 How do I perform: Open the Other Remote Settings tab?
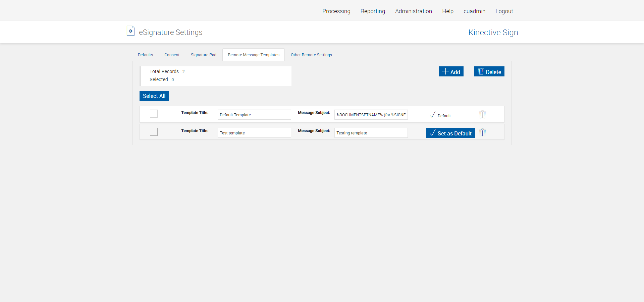pos(311,55)
